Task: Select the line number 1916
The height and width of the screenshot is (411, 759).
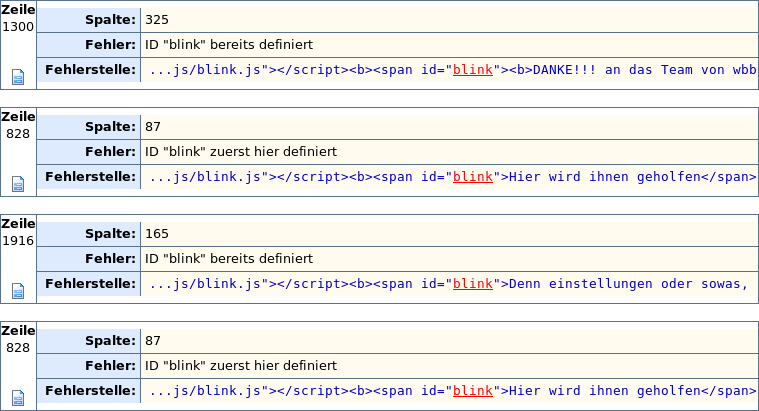Action: (18, 241)
